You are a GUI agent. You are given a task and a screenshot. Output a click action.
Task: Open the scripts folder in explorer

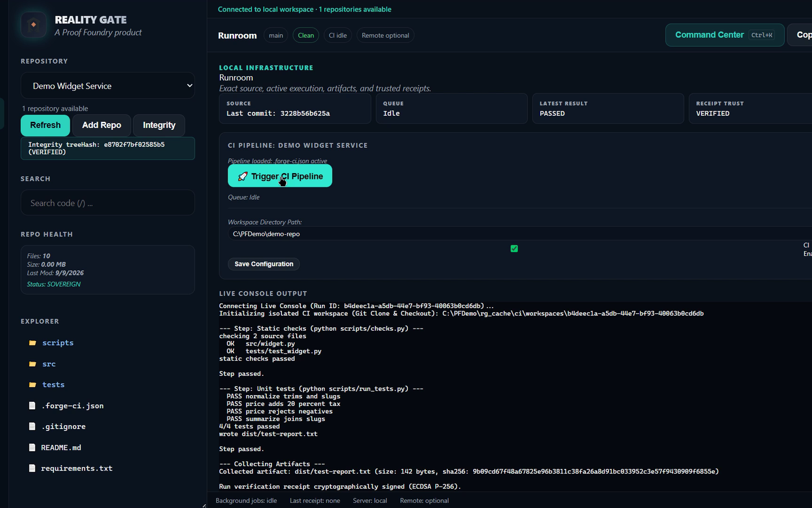pyautogui.click(x=58, y=343)
